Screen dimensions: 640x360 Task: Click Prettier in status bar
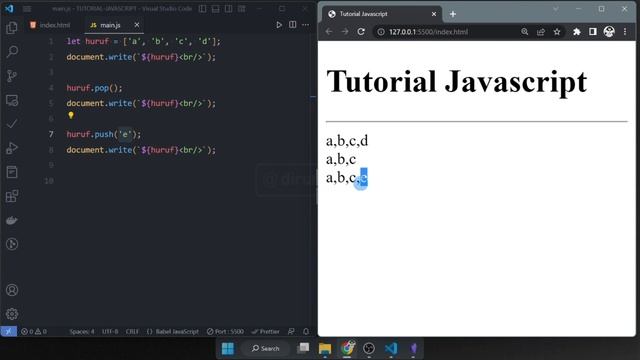(266, 331)
